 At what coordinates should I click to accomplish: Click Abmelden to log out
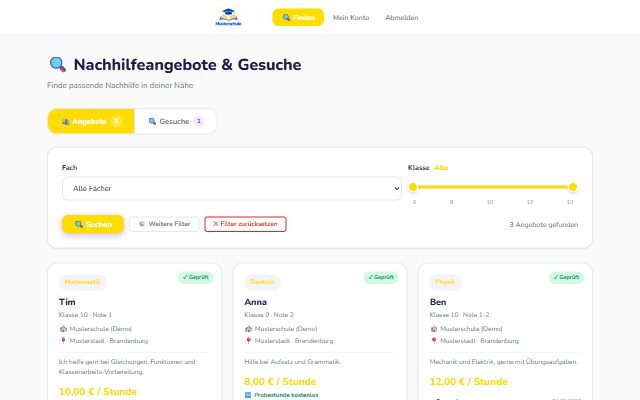[402, 18]
